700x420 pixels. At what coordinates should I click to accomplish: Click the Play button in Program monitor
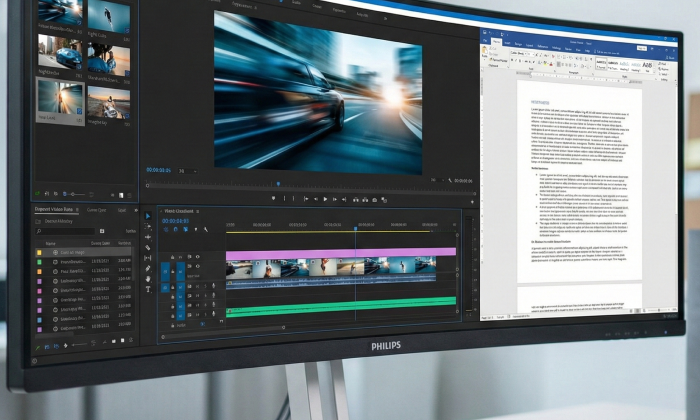click(x=325, y=199)
